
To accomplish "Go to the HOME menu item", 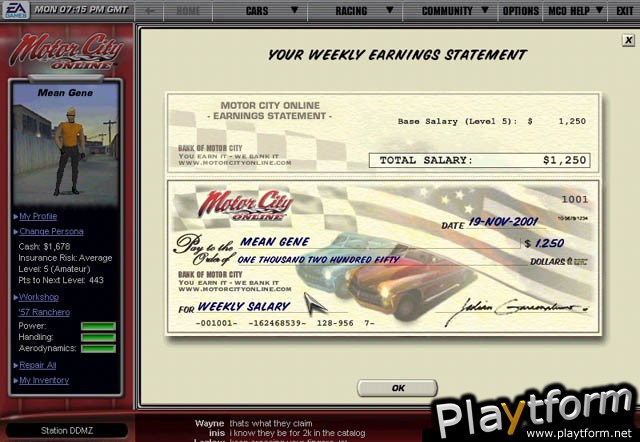I will [188, 11].
